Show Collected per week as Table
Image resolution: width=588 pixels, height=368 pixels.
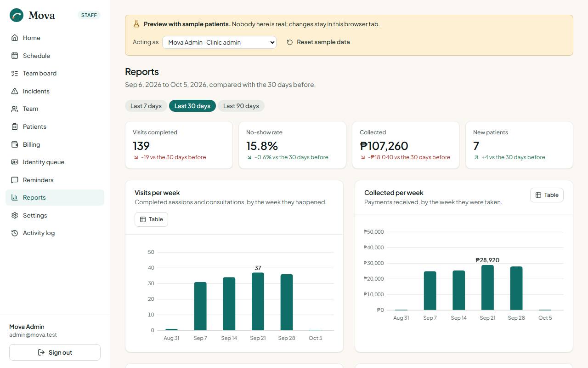[x=547, y=195]
